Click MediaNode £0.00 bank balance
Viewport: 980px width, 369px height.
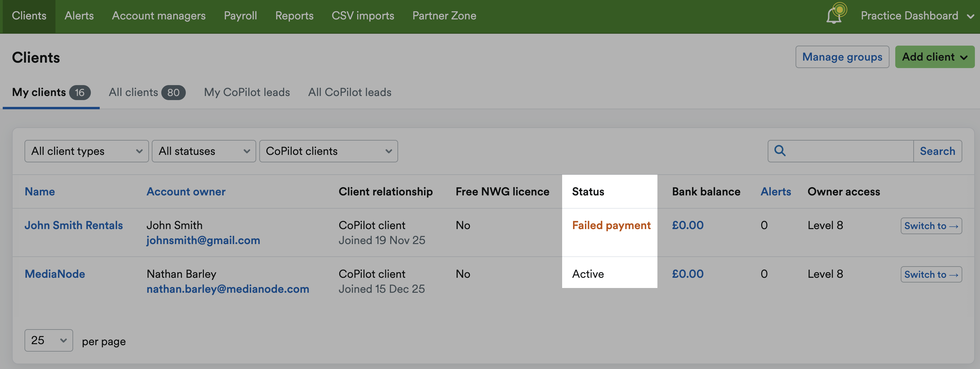tap(688, 274)
